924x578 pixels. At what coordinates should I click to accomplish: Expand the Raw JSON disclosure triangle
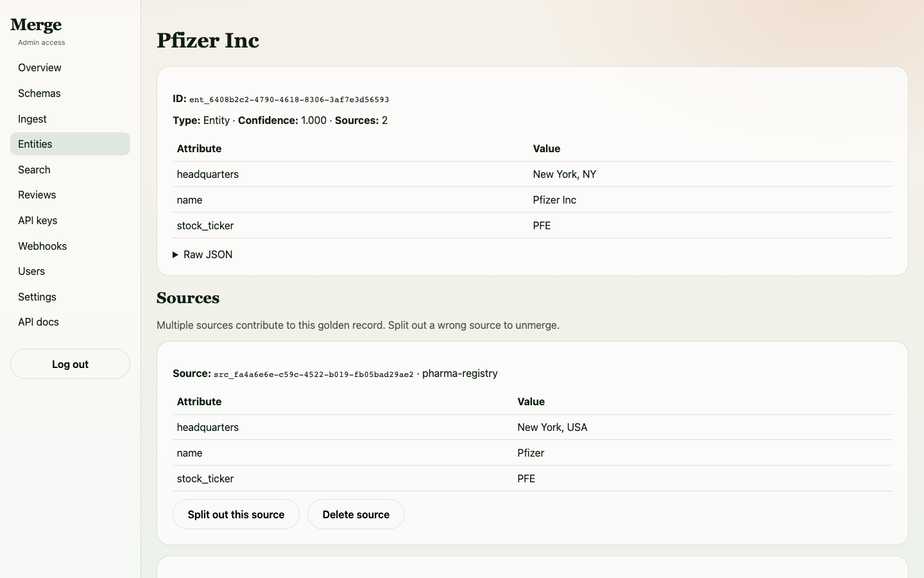pyautogui.click(x=175, y=255)
